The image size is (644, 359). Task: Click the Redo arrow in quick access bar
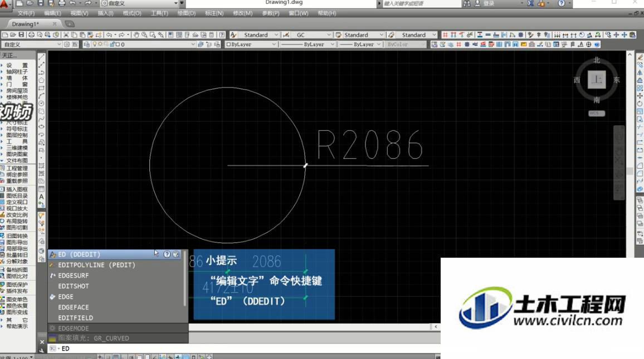pos(88,3)
